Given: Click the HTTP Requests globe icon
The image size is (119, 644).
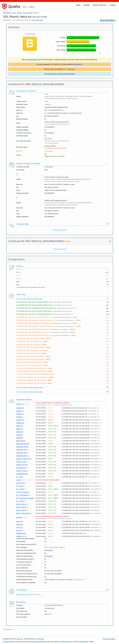Looking at the screenshot, I should 11,591.
